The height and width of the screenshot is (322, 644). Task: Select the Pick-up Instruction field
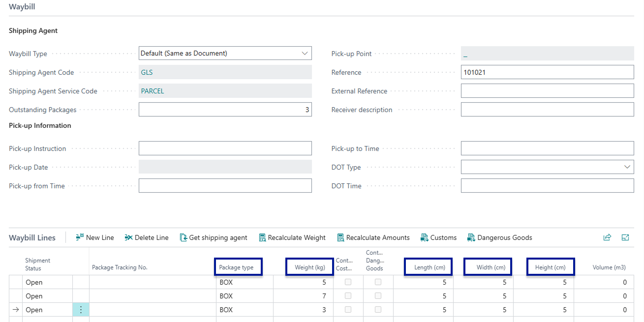pyautogui.click(x=225, y=148)
